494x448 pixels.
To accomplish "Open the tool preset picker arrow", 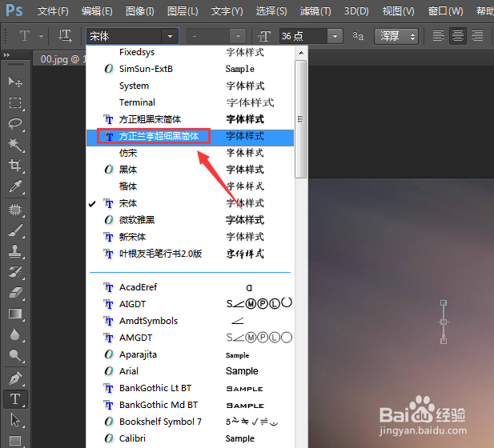I will [x=42, y=36].
